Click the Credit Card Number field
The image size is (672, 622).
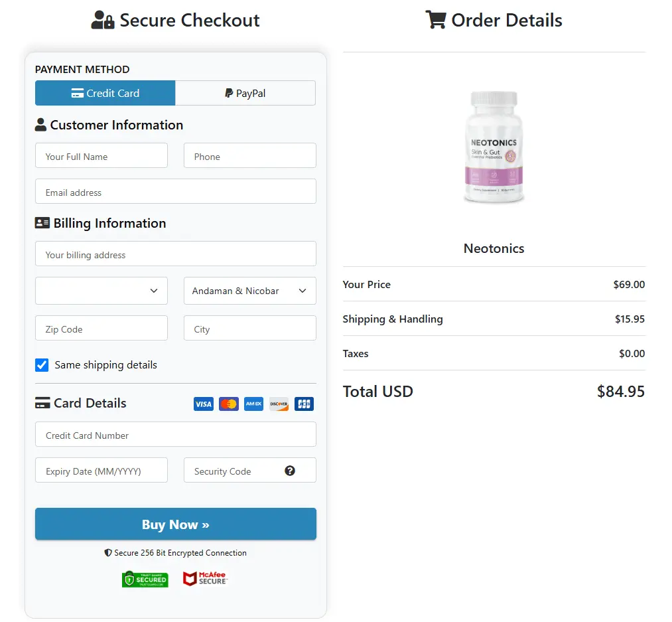click(x=176, y=435)
